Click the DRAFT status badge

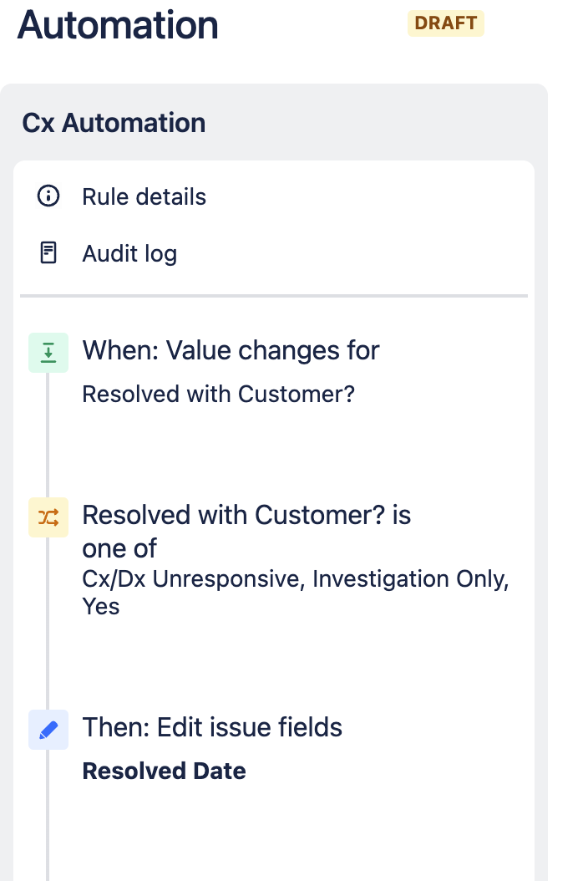[x=445, y=23]
